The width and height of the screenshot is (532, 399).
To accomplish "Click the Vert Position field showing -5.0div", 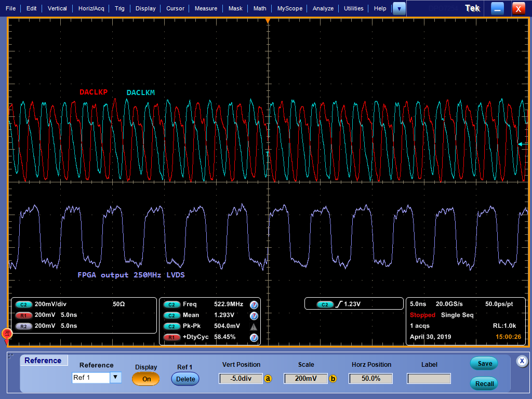I will coord(241,378).
